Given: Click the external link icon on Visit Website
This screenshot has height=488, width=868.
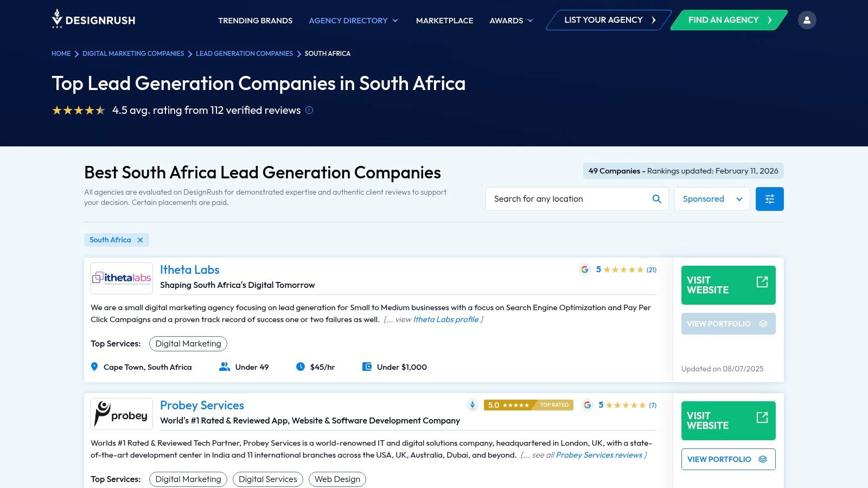Looking at the screenshot, I should 762,282.
